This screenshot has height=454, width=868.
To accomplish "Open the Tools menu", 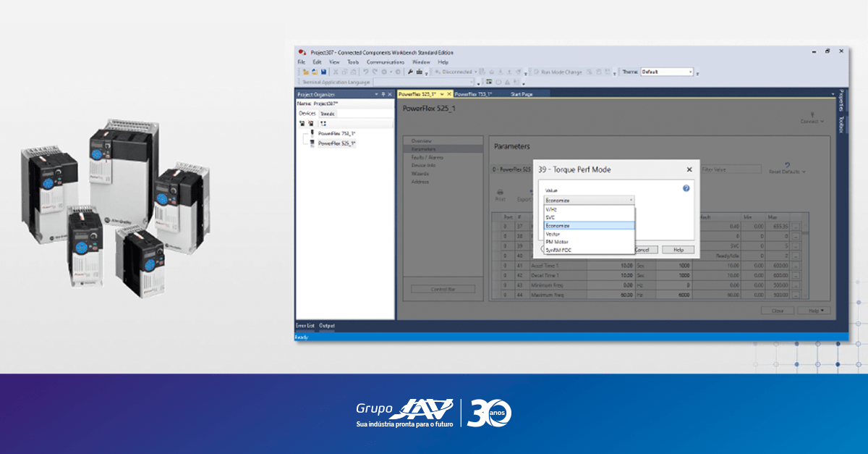I will tap(353, 62).
